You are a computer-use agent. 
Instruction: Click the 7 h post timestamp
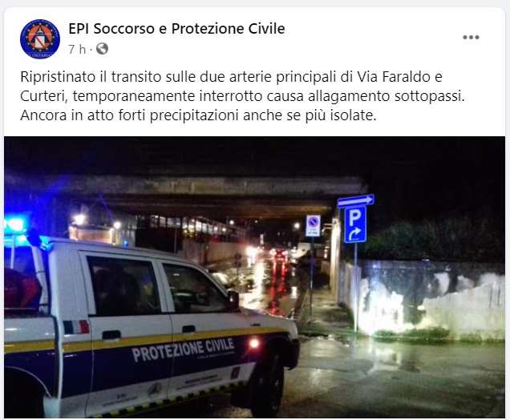click(x=77, y=50)
